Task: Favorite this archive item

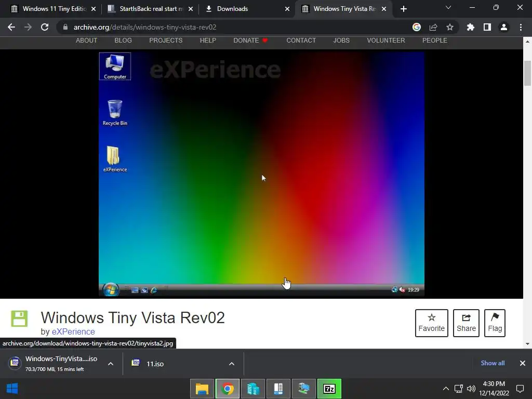Action: 432,323
